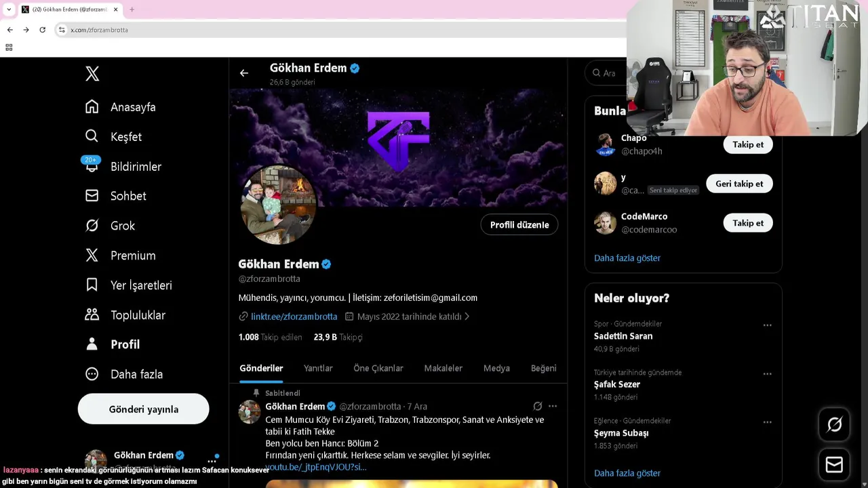
Task: Open options for Sadettin Saran trend
Action: coord(767,325)
